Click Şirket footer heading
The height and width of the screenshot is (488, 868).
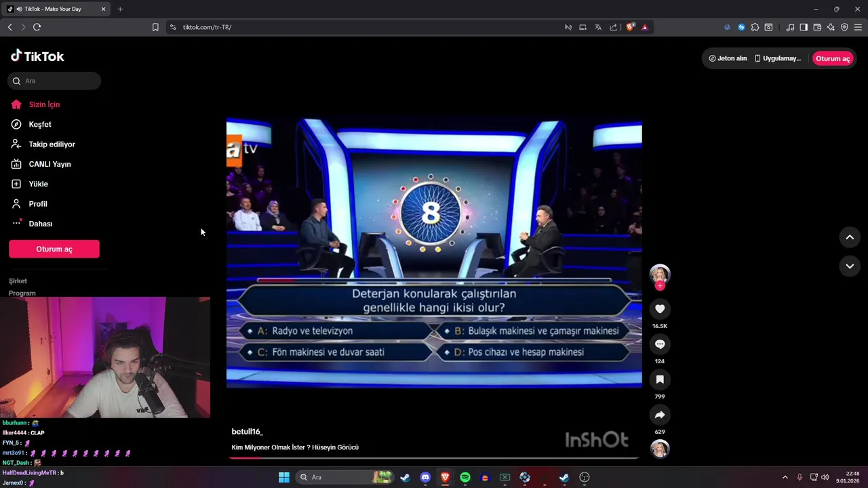pyautogui.click(x=18, y=281)
